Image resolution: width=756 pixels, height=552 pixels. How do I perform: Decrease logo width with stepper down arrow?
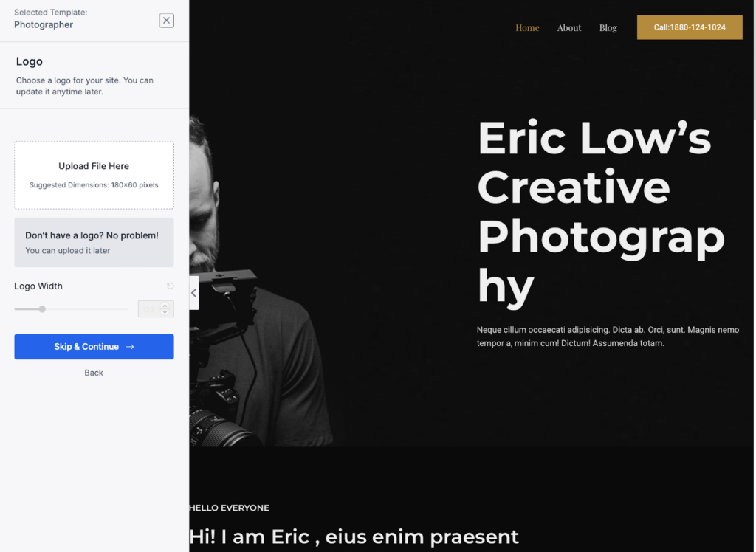(165, 312)
